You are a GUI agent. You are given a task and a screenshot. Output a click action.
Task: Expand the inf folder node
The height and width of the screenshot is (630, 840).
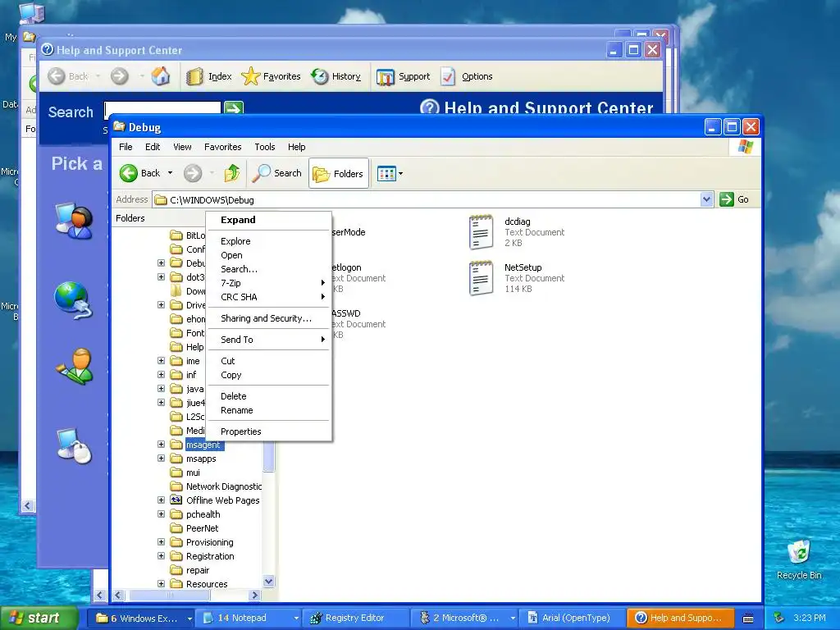tap(161, 374)
